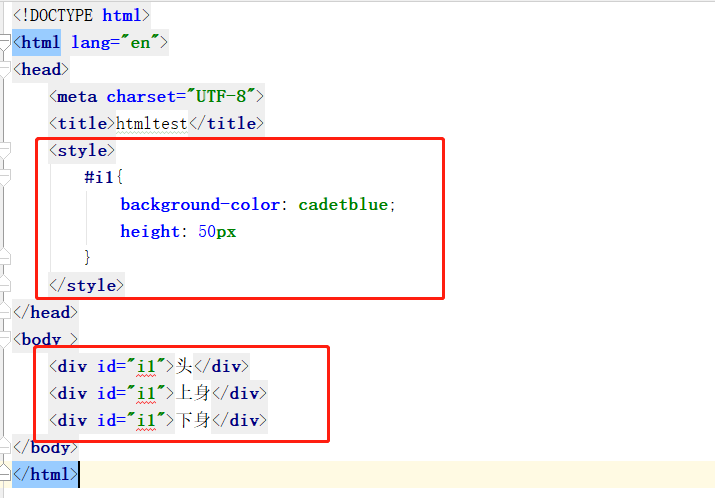Collapse the body tag fold marker
Screen dimensions: 715x498
pos(5,339)
